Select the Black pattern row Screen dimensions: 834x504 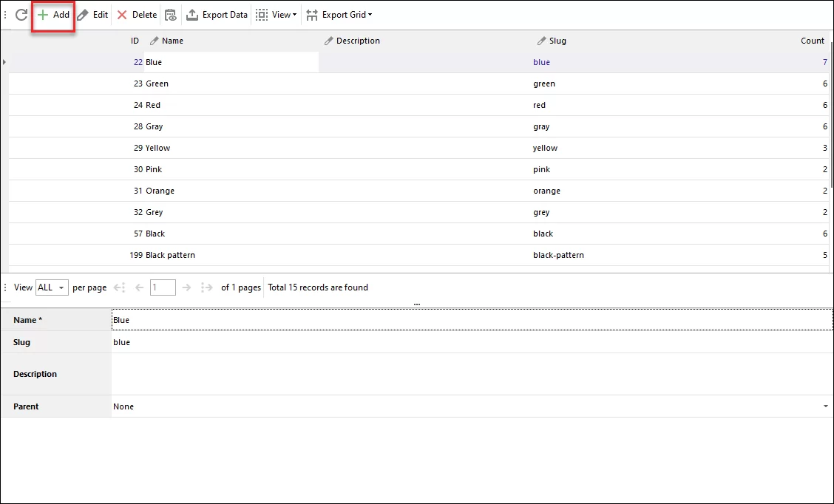tap(170, 255)
